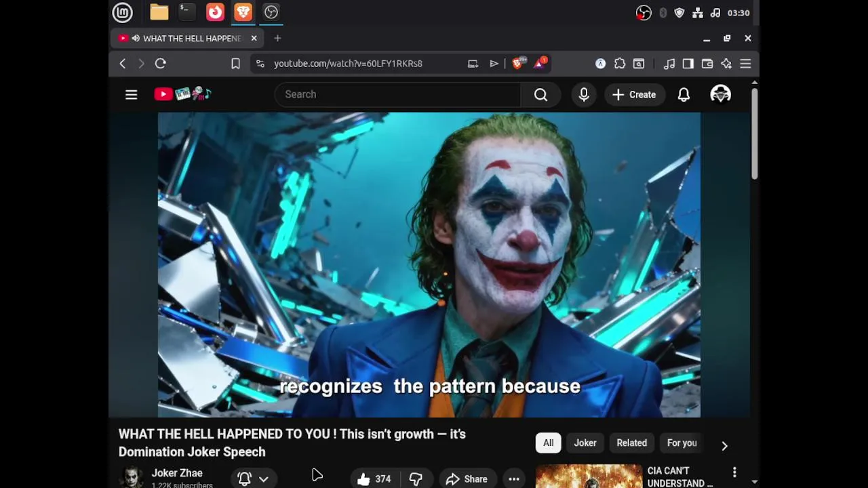
Task: Open the Linux Mint start menu
Action: click(x=123, y=12)
